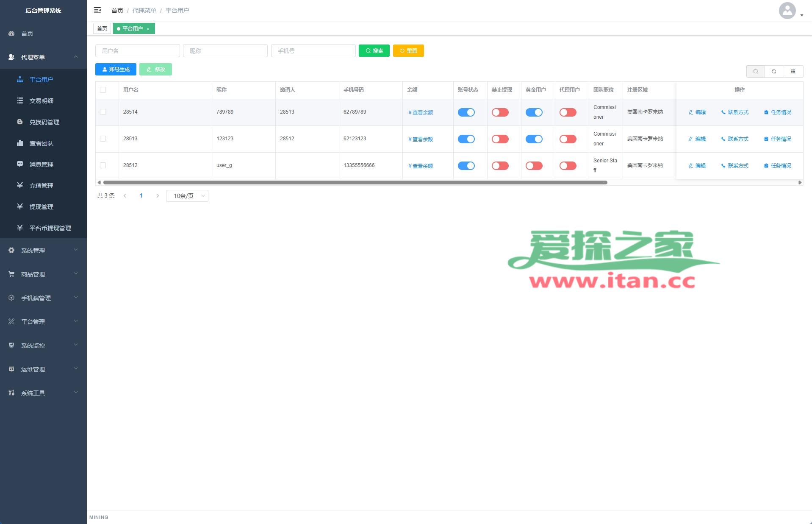Open the column display grid icon

(x=793, y=72)
